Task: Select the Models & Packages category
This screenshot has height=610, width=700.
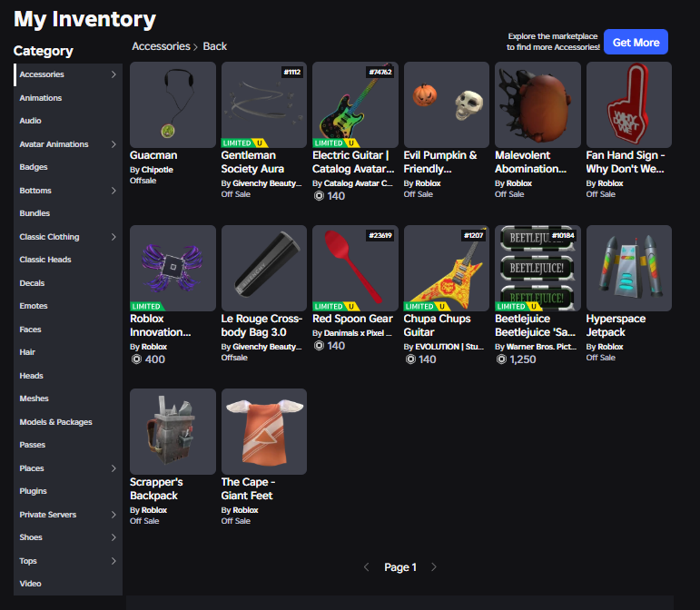Action: click(68, 422)
